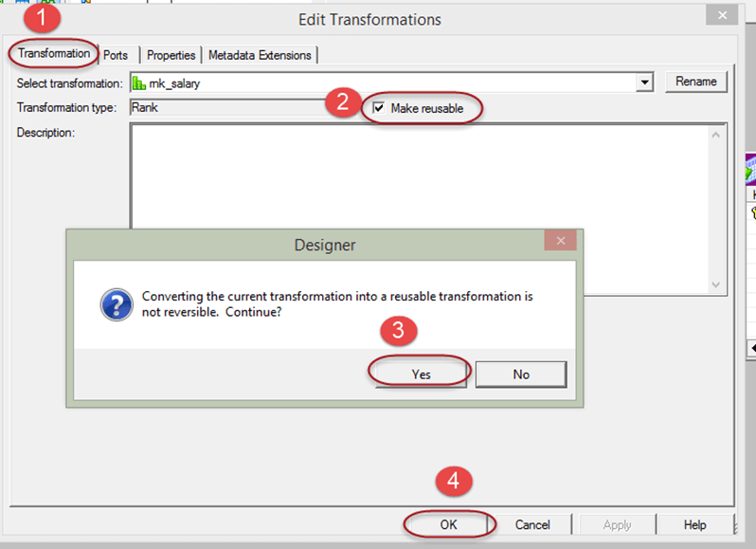Click OK at the bottom of the dialog
This screenshot has width=756, height=549.
[x=449, y=524]
